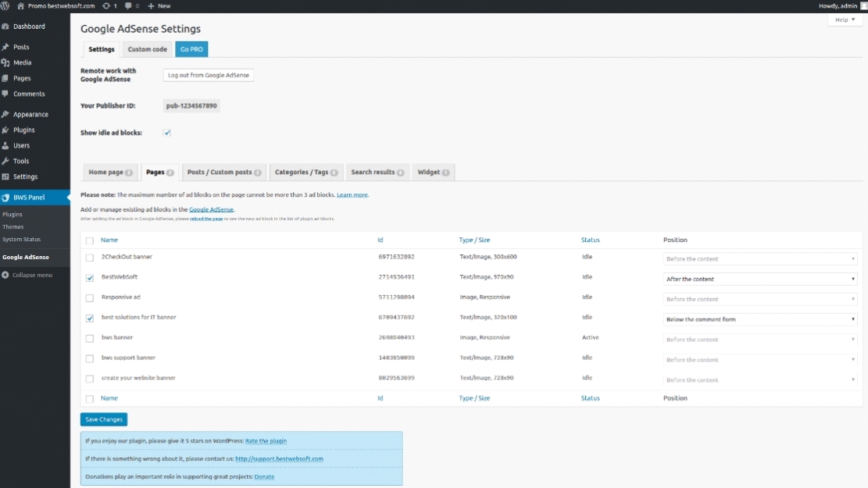Uncheck best solutions for IT banner checkbox

coord(90,318)
